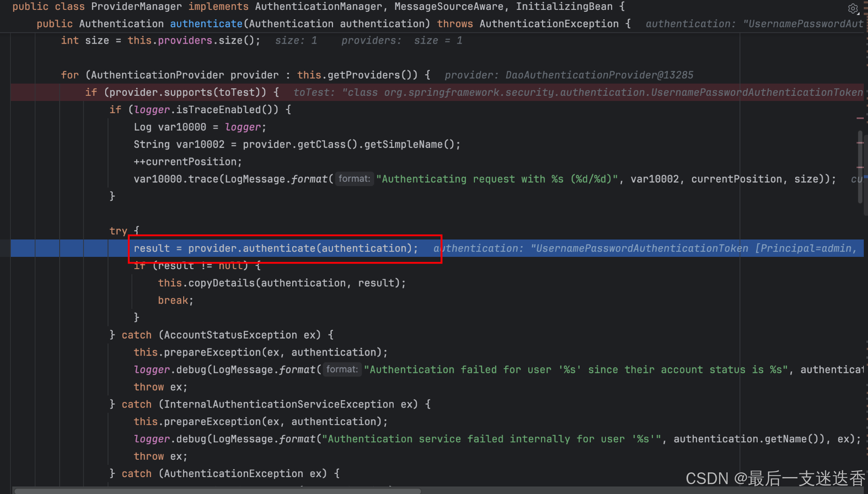Click the final catch (AuthenticationException ex) line
Image resolution: width=868 pixels, height=494 pixels.
[x=225, y=473]
